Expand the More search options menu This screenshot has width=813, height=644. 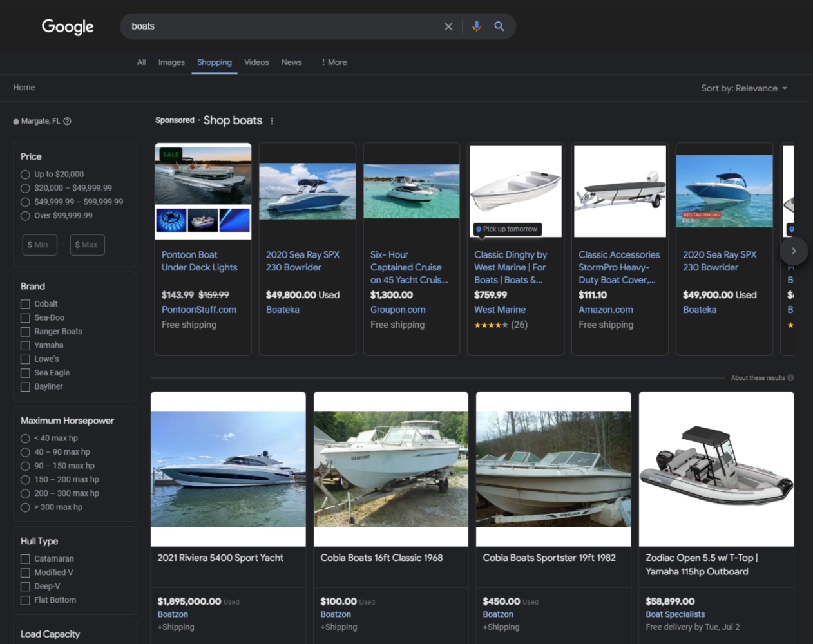click(x=334, y=62)
